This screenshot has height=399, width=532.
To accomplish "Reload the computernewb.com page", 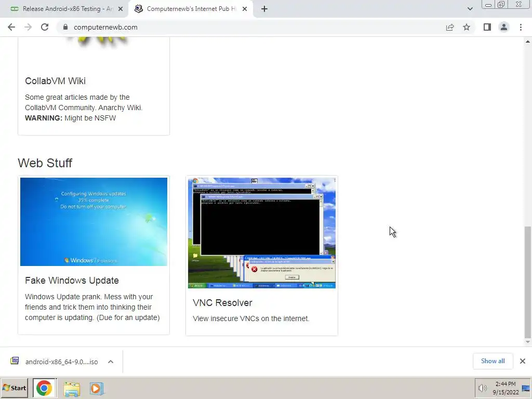I will coord(45,27).
